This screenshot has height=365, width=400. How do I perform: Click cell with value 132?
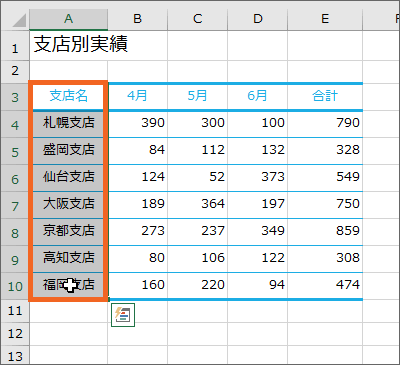tap(258, 151)
